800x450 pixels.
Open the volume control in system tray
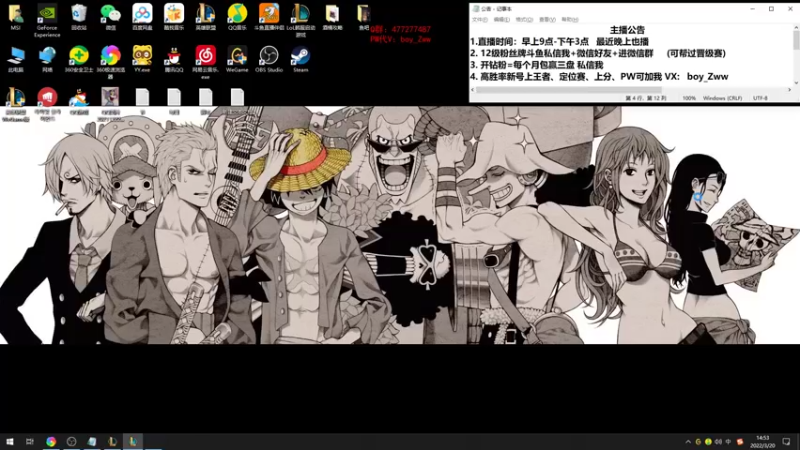click(718, 442)
